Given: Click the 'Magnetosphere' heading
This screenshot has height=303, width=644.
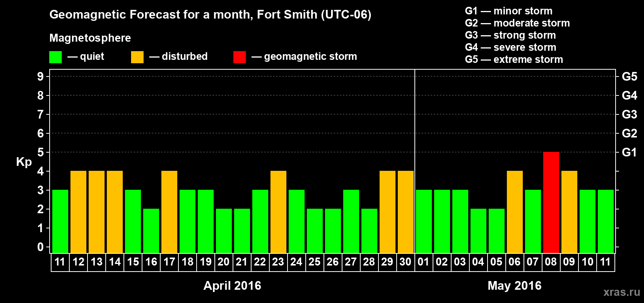Looking at the screenshot, I should [90, 38].
